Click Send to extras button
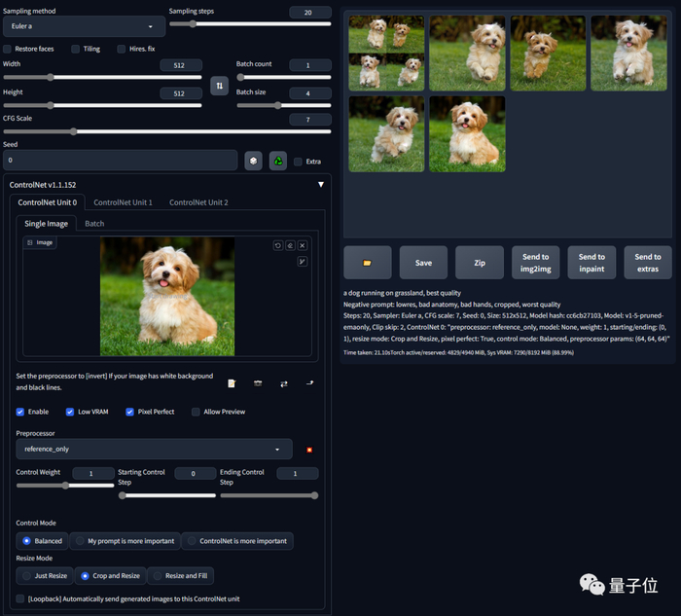Viewport: 681px width, 616px height. coord(648,263)
